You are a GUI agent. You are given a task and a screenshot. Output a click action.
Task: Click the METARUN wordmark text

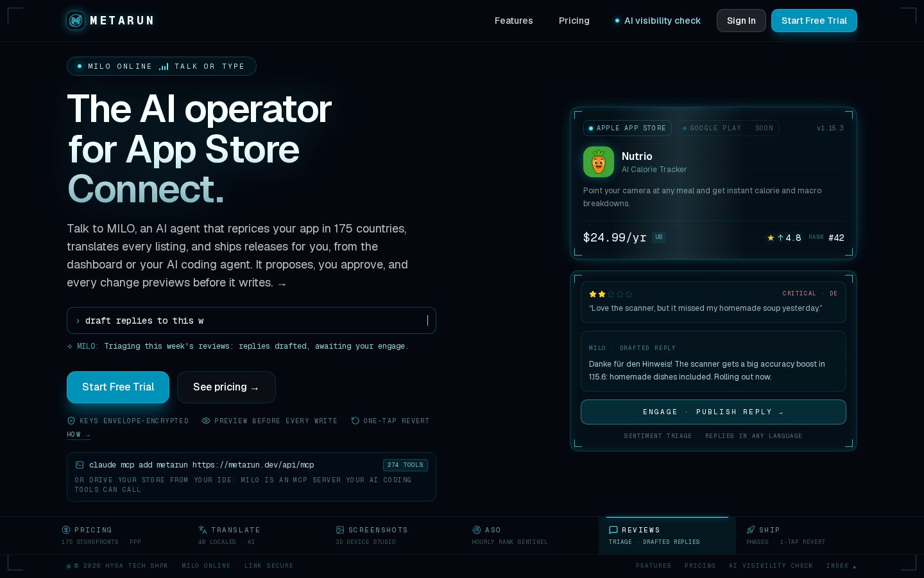tap(122, 21)
